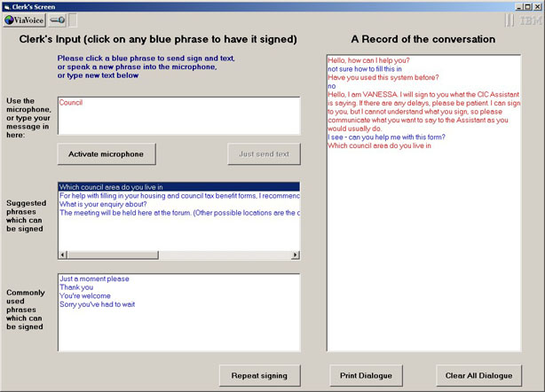Click record line 'Hello, I am VANESSA...'
The image size is (545, 392).
[424, 112]
